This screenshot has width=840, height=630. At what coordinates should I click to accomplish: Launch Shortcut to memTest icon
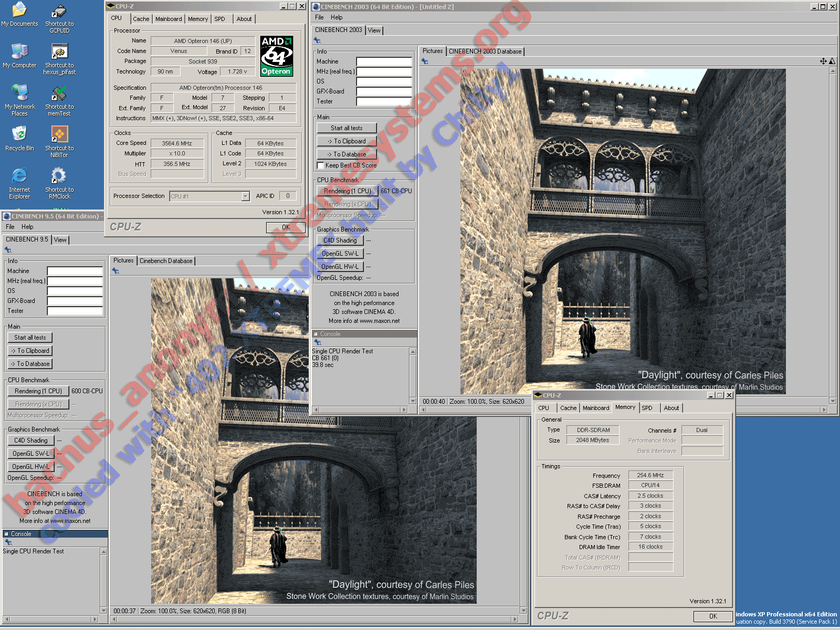(59, 101)
